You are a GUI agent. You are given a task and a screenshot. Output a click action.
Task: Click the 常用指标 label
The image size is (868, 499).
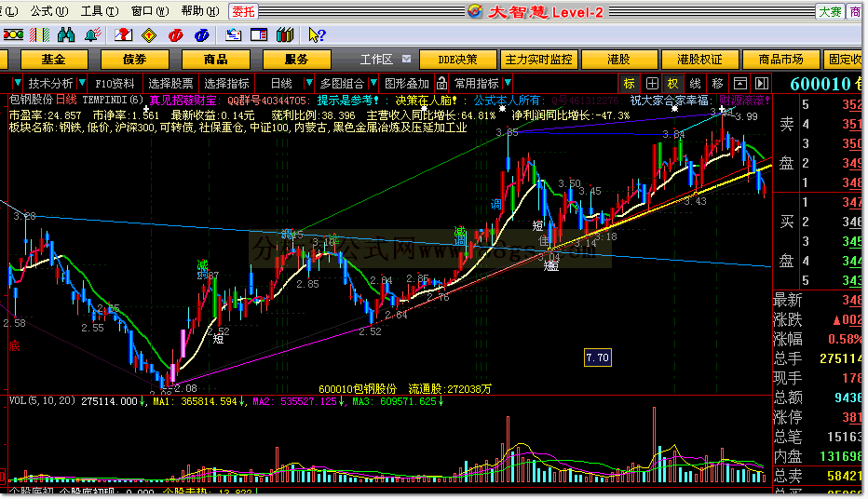tap(476, 84)
